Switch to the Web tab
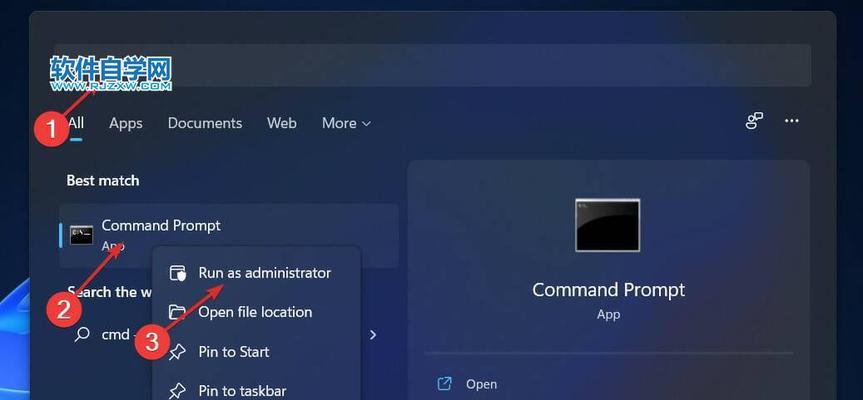Image resolution: width=863 pixels, height=400 pixels. coord(282,123)
